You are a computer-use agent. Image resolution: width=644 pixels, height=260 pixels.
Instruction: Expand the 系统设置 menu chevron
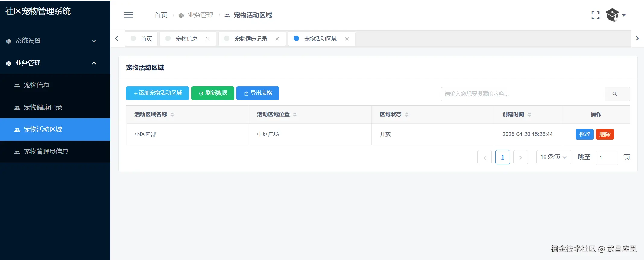(94, 41)
